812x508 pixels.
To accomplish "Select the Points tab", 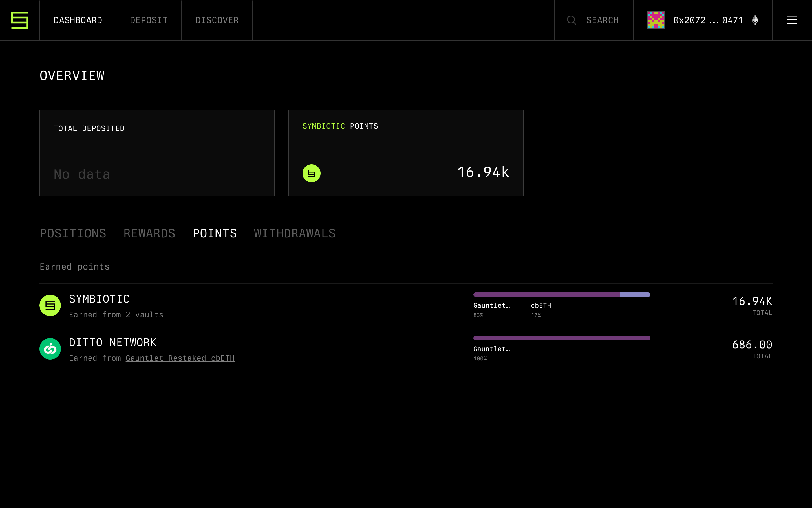I will [215, 233].
